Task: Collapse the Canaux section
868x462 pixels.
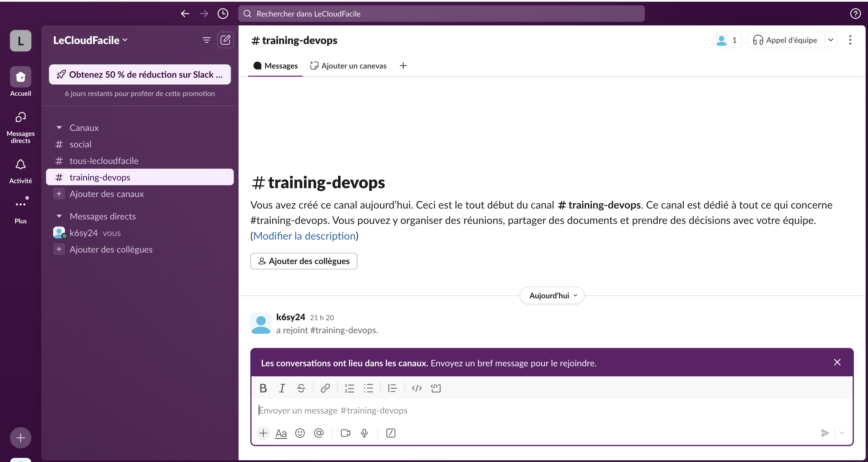Action: point(59,128)
